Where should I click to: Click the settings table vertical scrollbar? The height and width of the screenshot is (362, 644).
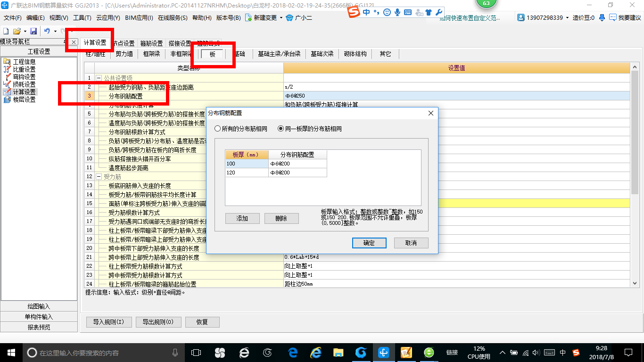[635, 175]
